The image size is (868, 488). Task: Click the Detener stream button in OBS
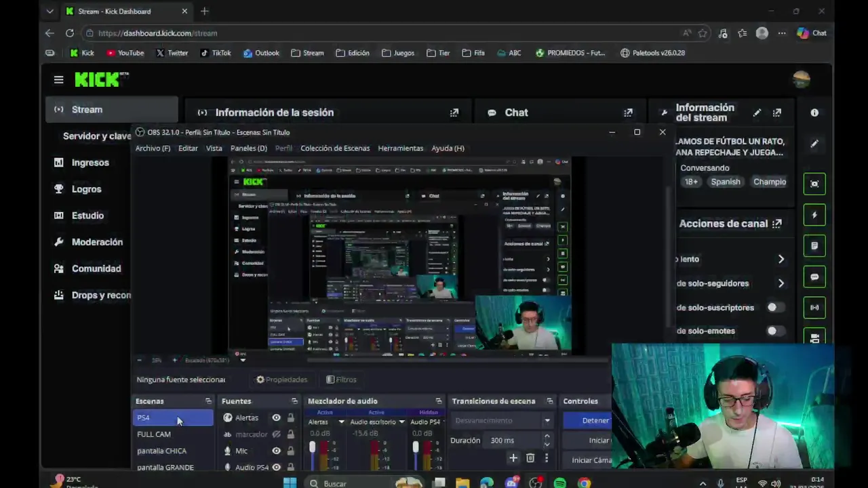[x=588, y=420]
